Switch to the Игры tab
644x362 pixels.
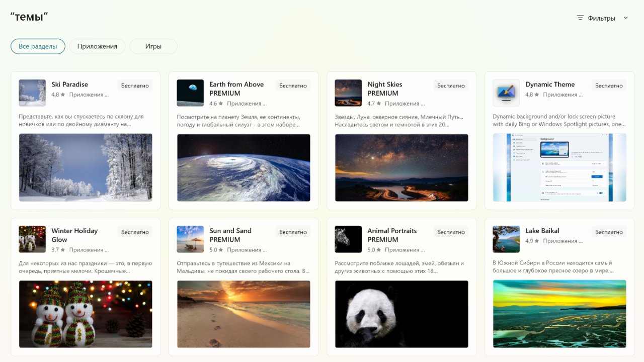point(153,46)
